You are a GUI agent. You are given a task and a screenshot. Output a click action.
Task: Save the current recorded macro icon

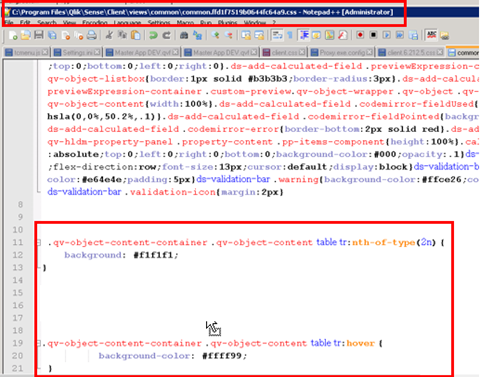coord(413,35)
